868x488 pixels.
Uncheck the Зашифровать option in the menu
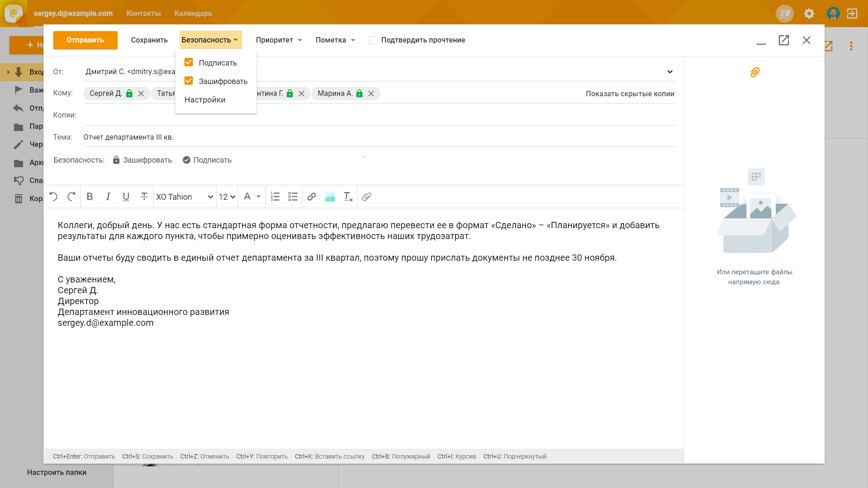pos(189,80)
